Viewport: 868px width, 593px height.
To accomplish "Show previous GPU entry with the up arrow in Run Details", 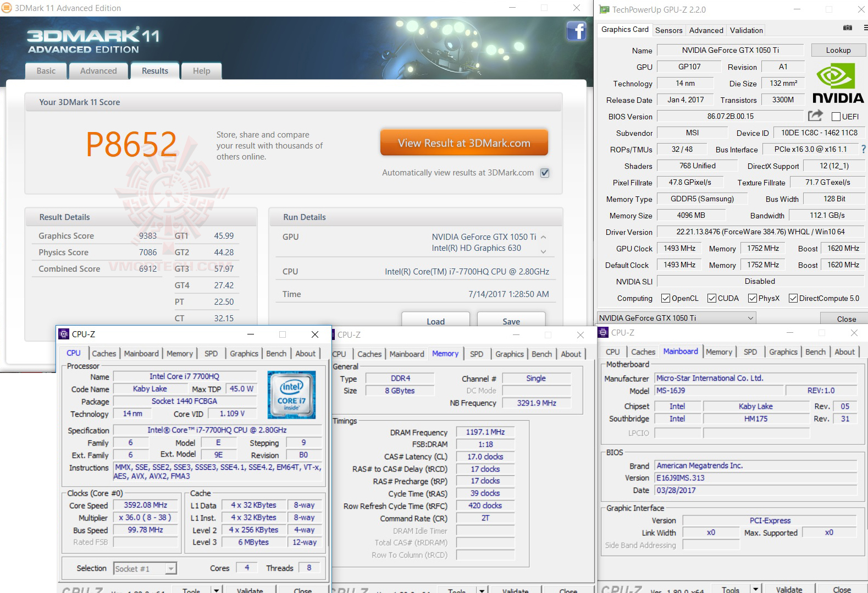I will pos(544,237).
